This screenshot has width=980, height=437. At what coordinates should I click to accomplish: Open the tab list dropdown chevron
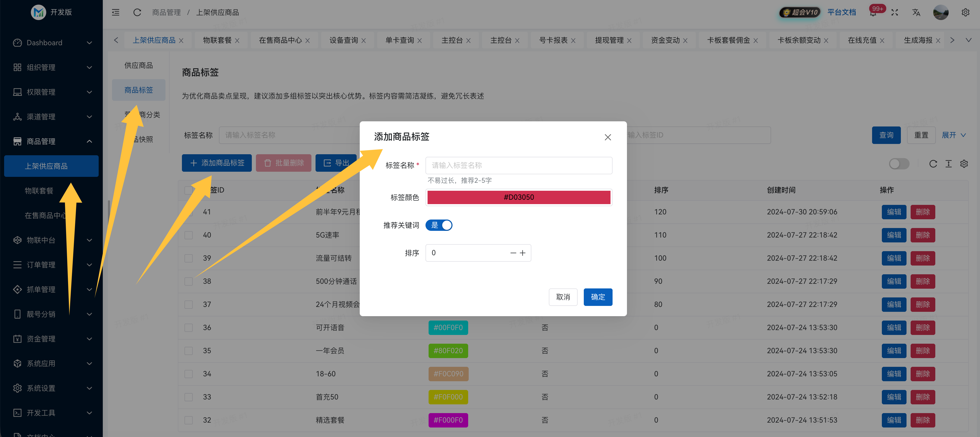[968, 40]
